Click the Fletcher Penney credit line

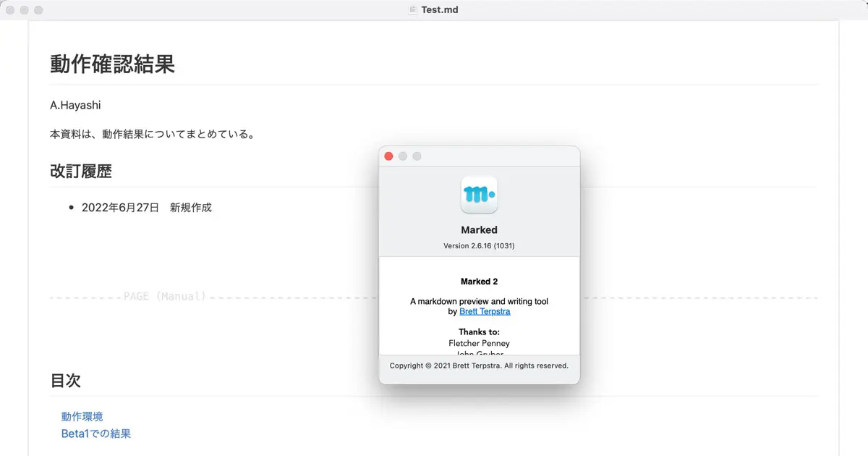point(479,343)
